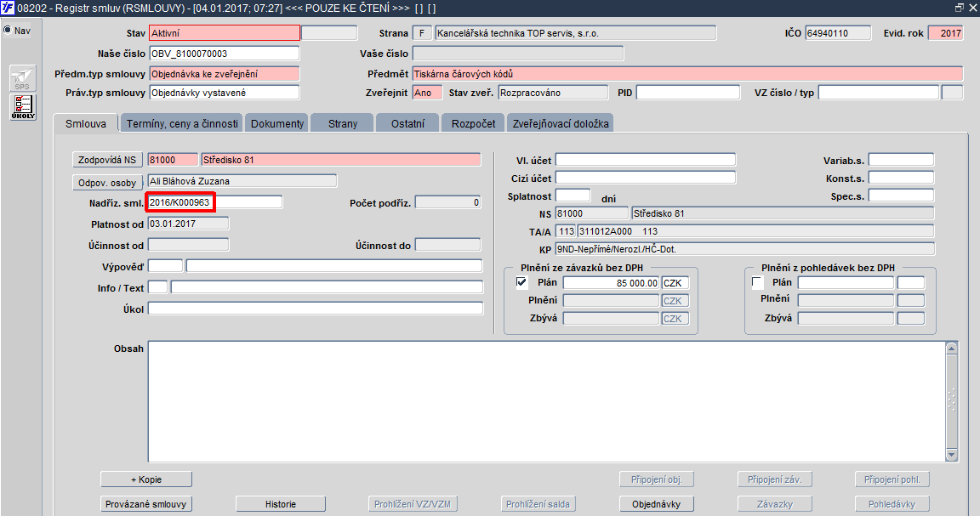Click the Závazky button
Image resolution: width=980 pixels, height=516 pixels.
coord(774,503)
